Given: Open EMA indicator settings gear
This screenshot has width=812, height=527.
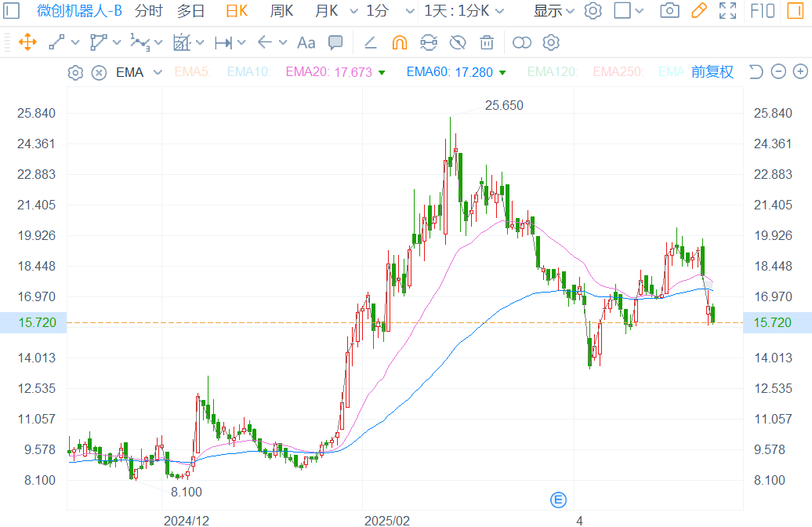Looking at the screenshot, I should click(75, 73).
